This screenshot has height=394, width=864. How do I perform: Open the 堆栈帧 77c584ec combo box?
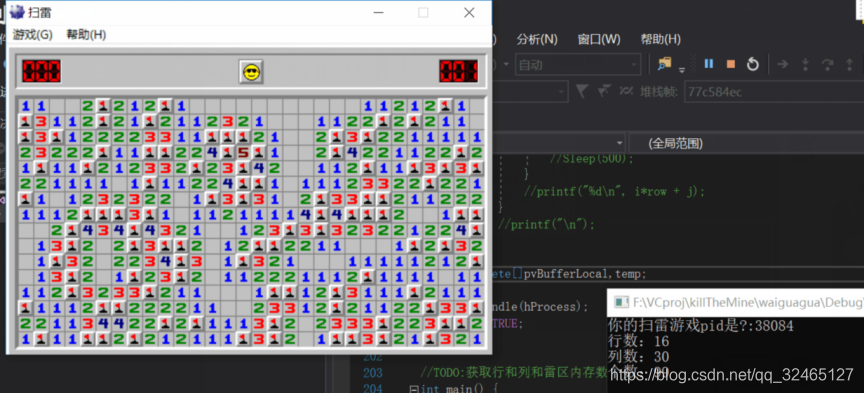coord(774,91)
